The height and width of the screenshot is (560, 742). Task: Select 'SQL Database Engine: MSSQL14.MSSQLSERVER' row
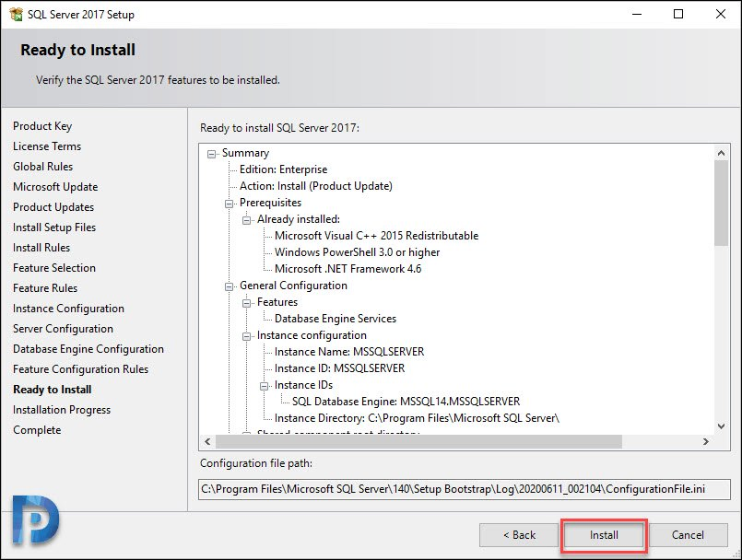point(406,401)
